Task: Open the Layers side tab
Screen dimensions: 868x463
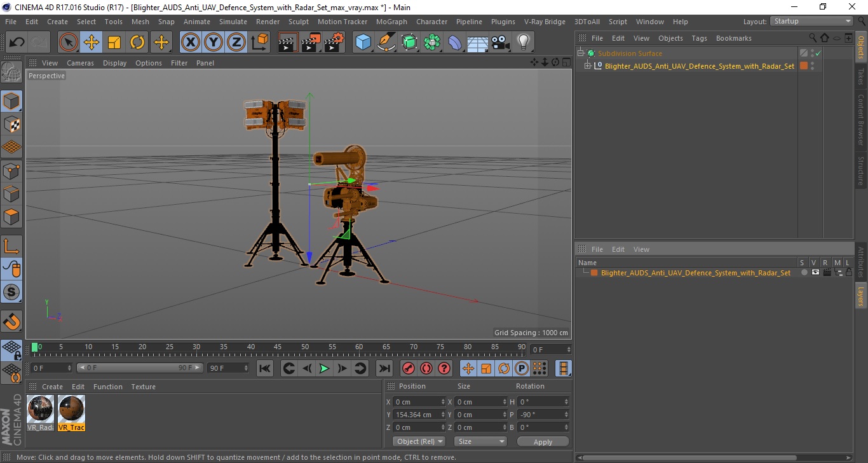Action: tap(861, 296)
